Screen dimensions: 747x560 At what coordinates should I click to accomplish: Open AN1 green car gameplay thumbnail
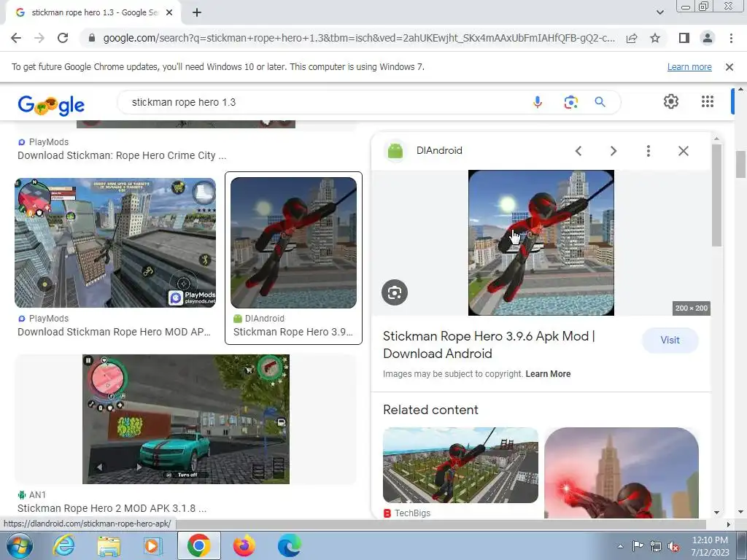click(186, 419)
